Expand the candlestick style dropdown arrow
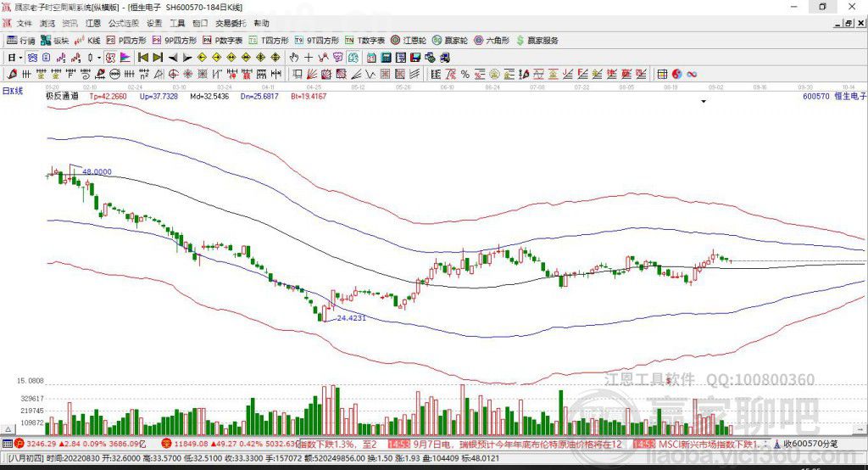Viewport: 868px width, 470px height. point(99,58)
